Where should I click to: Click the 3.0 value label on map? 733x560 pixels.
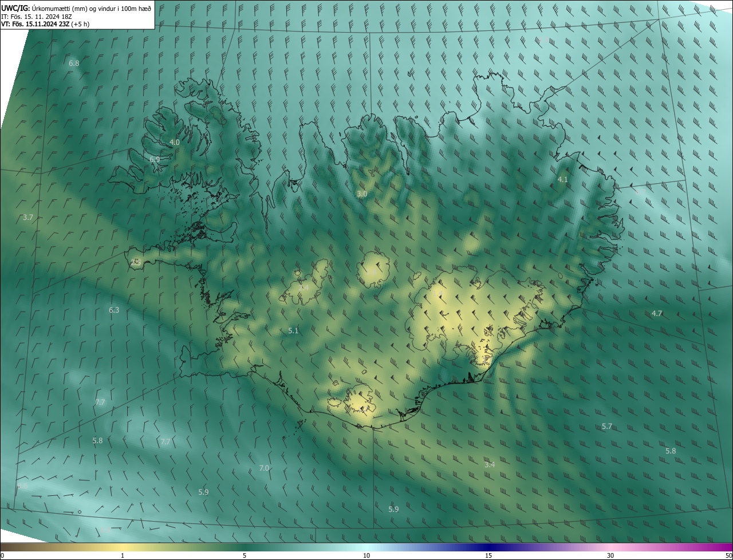pos(362,194)
